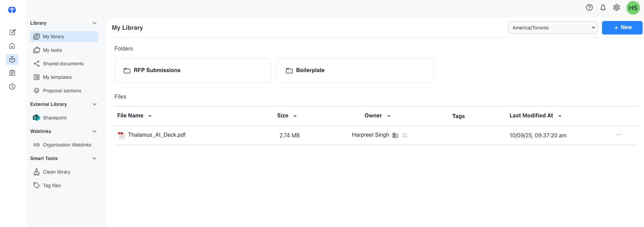Screen dimensions: 644x227
Task: Open the America/Toronto timezone dropdown
Action: click(553, 28)
